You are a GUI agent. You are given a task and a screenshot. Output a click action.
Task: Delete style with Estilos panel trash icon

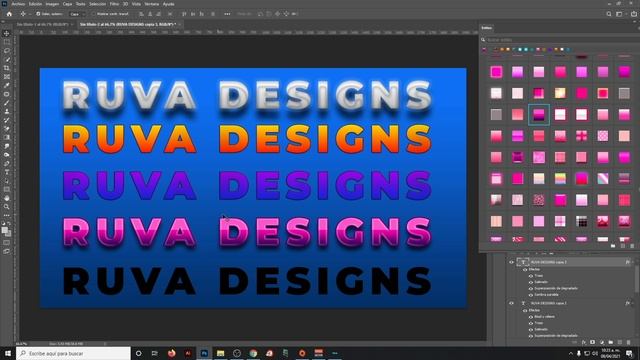tap(632, 246)
